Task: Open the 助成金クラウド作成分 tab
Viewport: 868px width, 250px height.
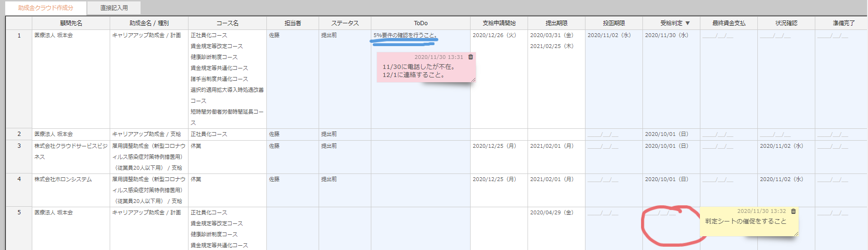Action: 46,8
